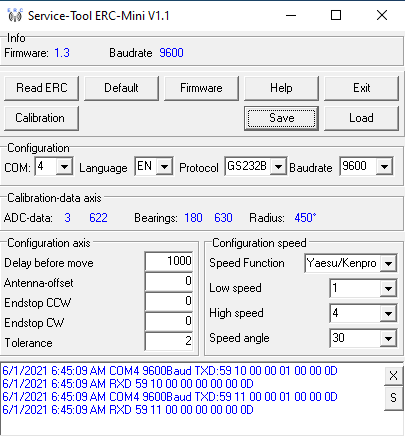
Task: Minimize the Service-Tool window
Action: (291, 15)
